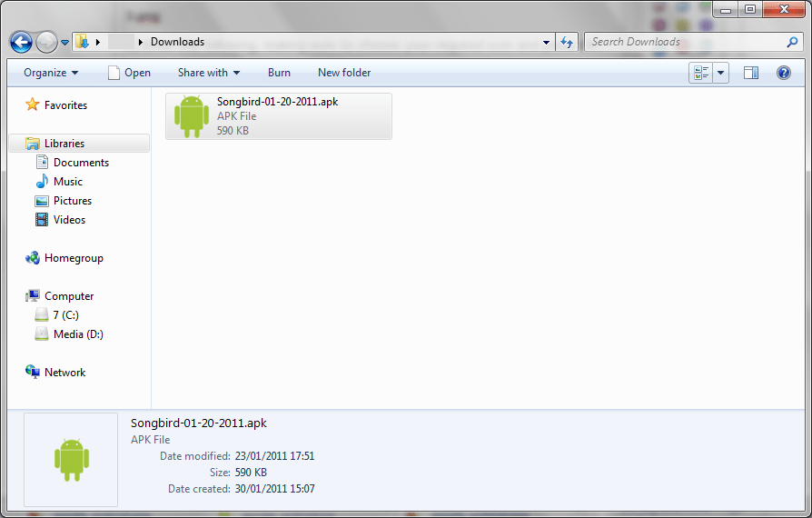Viewport: 812px width, 518px height.
Task: Click the greyed Forward arrow button
Action: coord(46,42)
